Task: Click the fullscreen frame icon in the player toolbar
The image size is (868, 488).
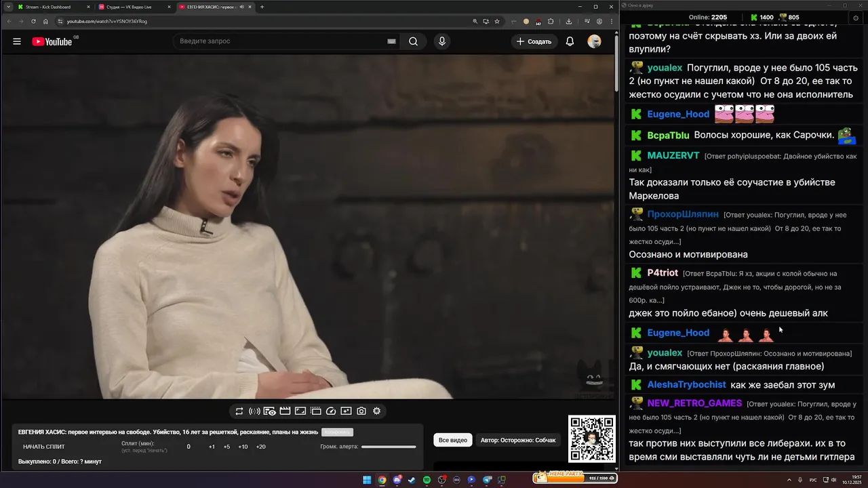Action: [300, 411]
